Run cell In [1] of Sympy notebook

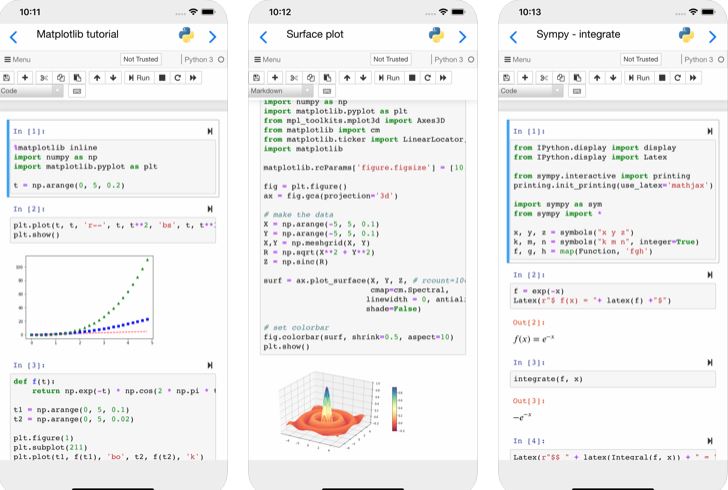[710, 131]
